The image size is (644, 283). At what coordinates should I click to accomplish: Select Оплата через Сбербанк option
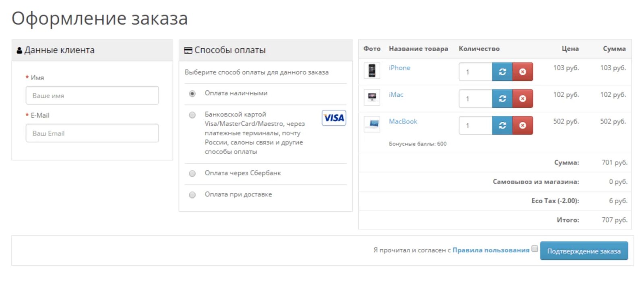point(192,173)
